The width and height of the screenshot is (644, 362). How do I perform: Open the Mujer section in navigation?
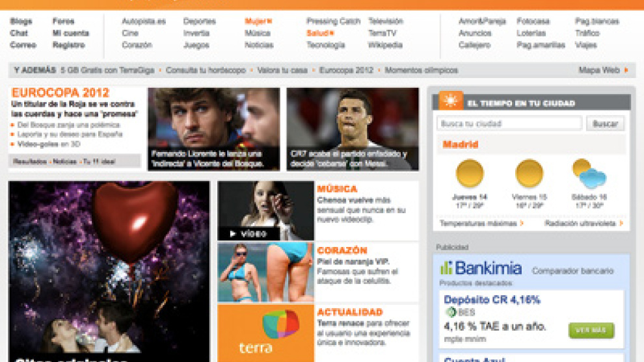[258, 21]
